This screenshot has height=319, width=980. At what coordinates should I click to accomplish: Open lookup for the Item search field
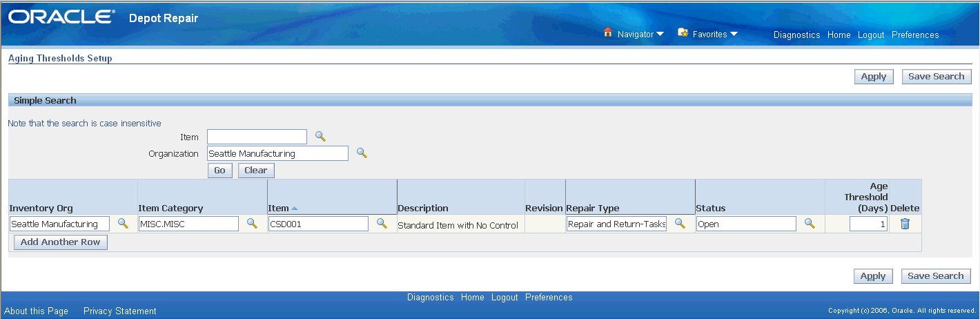click(x=320, y=136)
